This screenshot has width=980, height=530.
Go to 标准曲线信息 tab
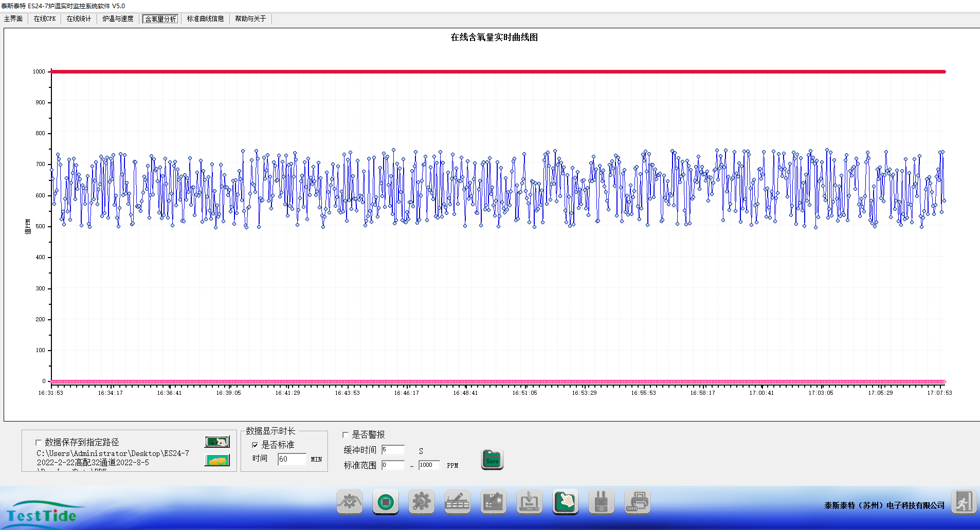click(205, 19)
